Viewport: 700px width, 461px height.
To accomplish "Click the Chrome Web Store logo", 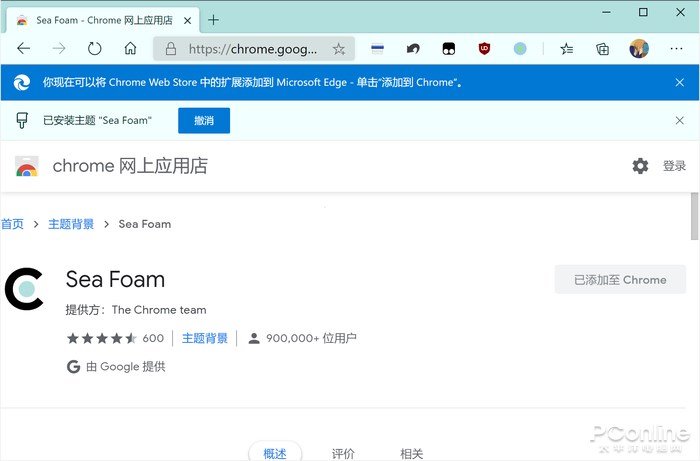I will [x=27, y=166].
